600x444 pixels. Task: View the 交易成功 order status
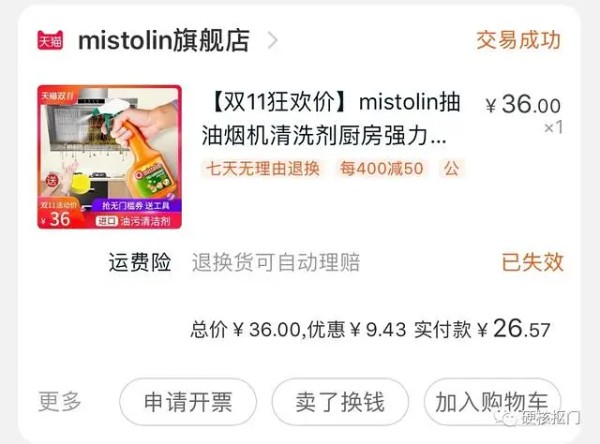pyautogui.click(x=518, y=40)
